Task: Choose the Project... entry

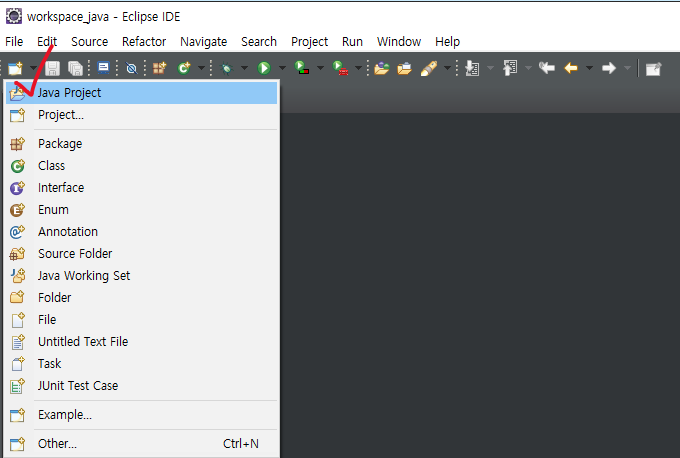Action: point(141,115)
